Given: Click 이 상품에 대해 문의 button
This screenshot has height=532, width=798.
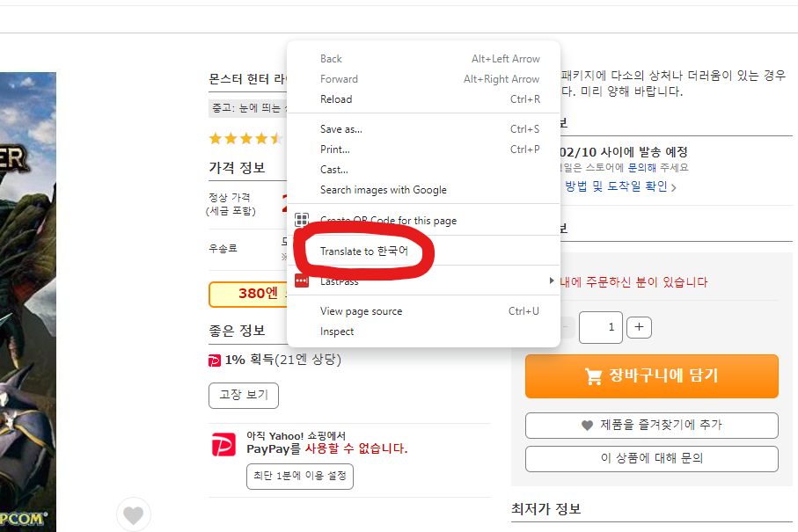Looking at the screenshot, I should (651, 459).
